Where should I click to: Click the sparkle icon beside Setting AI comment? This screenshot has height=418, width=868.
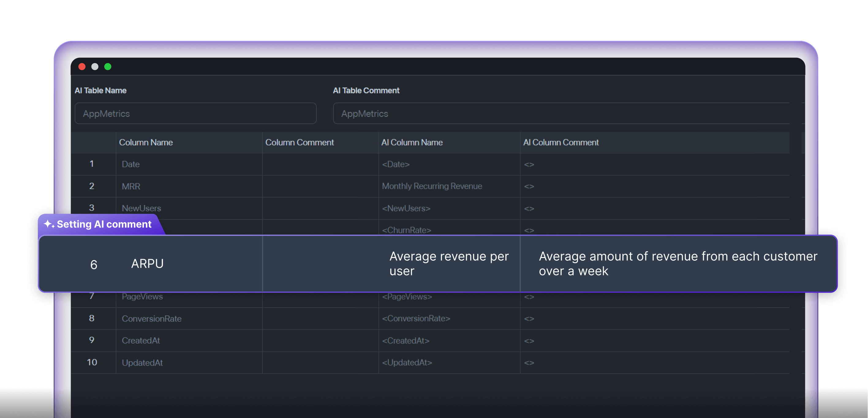point(49,224)
